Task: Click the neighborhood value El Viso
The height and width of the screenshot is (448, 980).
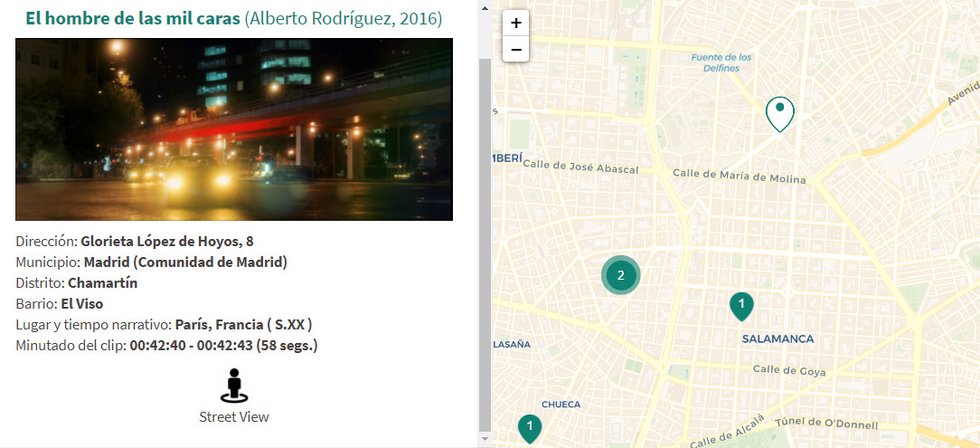Action: 82,304
